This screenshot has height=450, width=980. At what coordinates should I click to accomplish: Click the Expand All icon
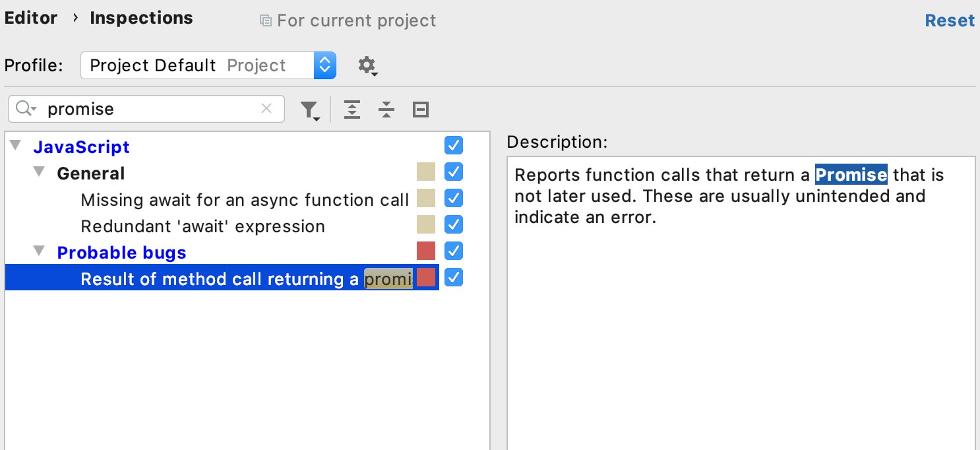pyautogui.click(x=353, y=110)
